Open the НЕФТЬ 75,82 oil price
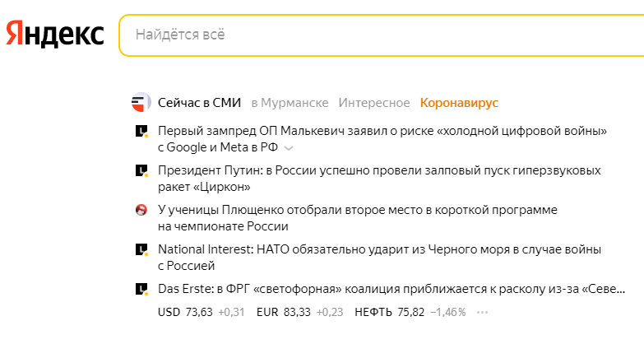The width and height of the screenshot is (644, 358). 389,313
